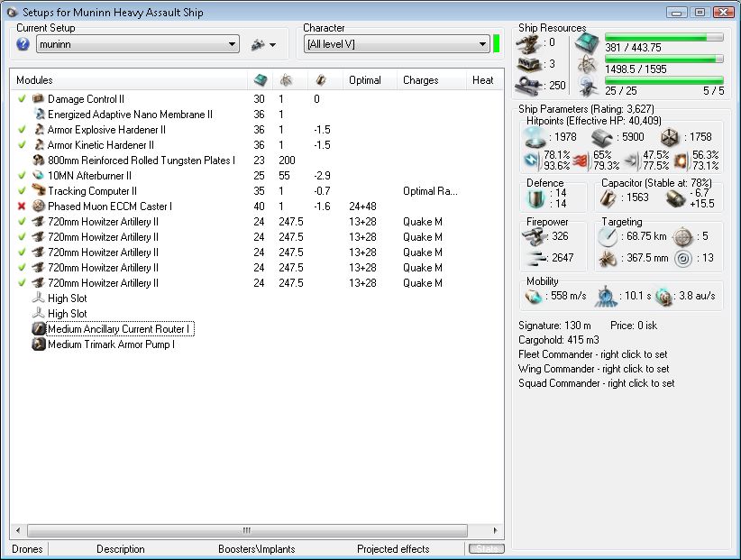Click the structure hitpoints icon showing 1758
741x560 pixels.
click(x=669, y=137)
